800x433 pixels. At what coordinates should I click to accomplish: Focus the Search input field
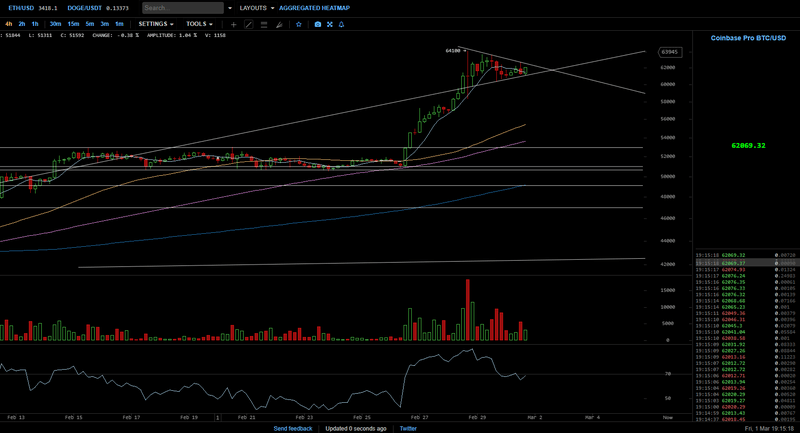183,8
